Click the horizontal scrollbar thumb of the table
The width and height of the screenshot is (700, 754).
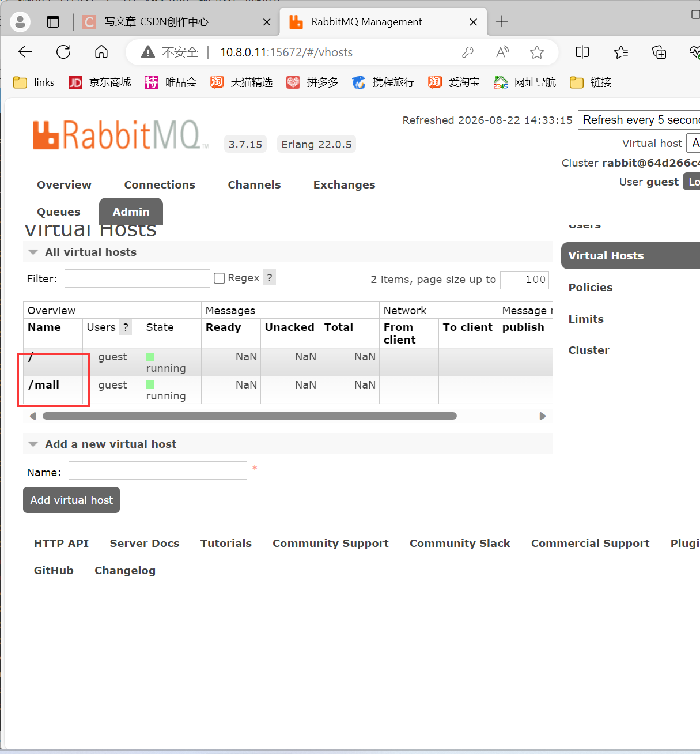point(249,416)
